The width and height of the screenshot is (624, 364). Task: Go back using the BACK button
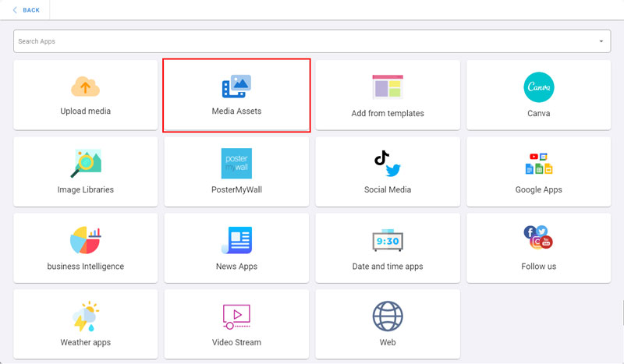[31, 10]
